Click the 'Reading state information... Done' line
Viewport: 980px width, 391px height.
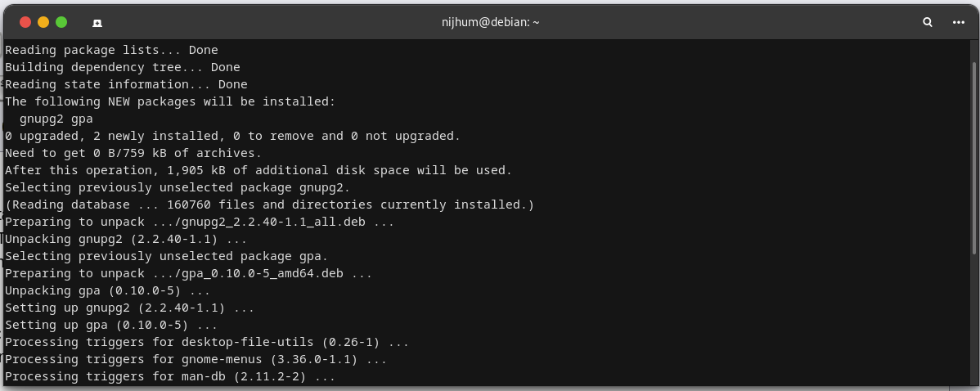126,84
